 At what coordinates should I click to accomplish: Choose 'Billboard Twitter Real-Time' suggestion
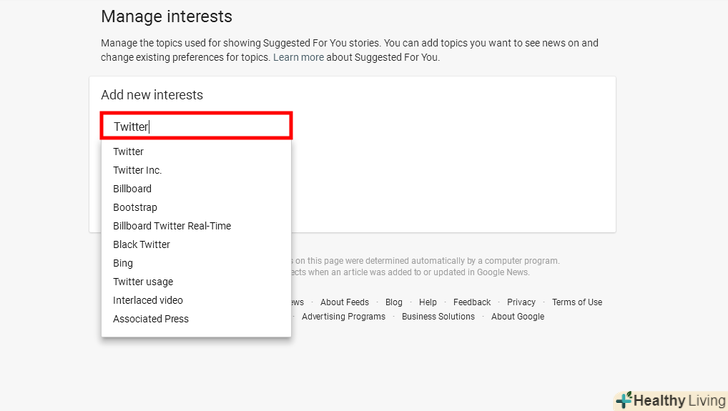(172, 226)
